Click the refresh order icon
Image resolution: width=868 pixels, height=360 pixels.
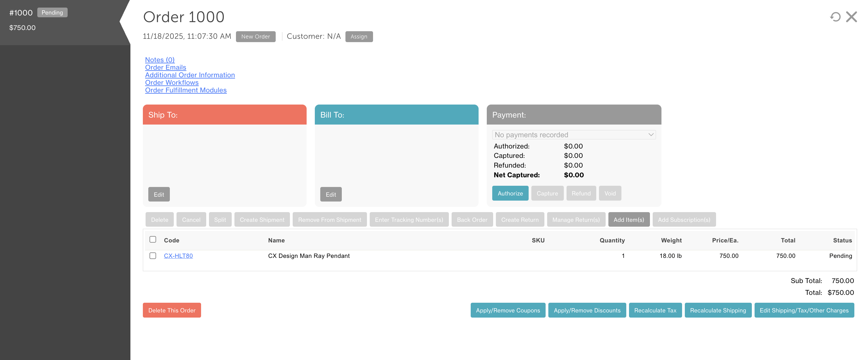coord(835,17)
